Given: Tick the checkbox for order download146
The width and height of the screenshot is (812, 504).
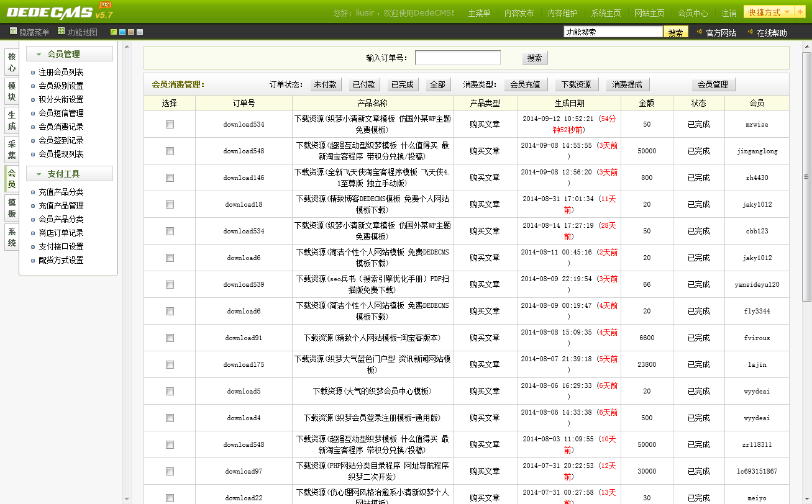Looking at the screenshot, I should [x=170, y=178].
